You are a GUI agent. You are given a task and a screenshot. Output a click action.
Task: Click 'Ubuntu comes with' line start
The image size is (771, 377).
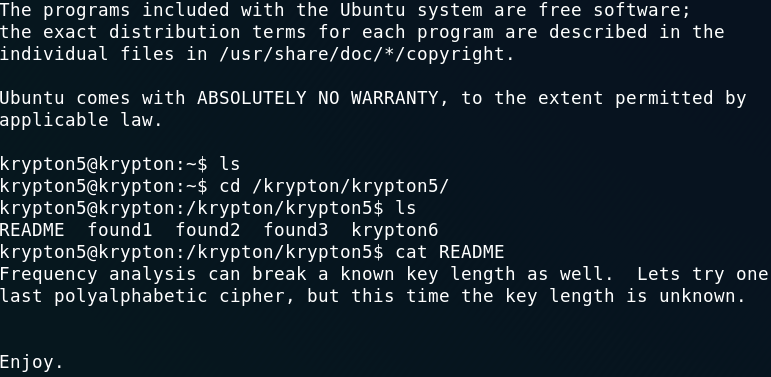[92, 98]
